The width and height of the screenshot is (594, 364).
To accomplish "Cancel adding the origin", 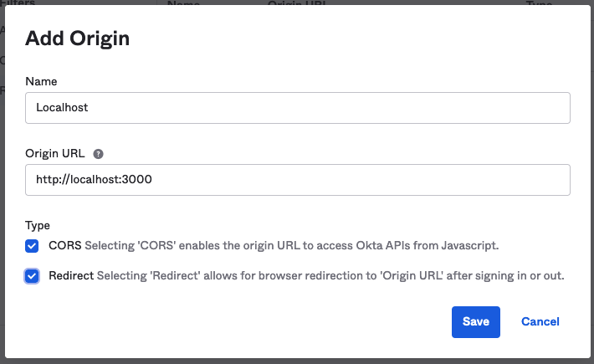I will pos(540,321).
